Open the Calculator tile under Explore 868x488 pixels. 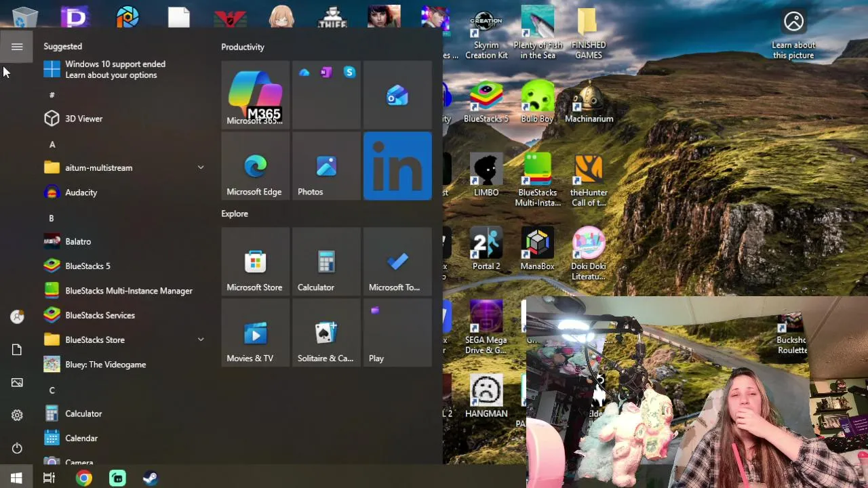click(326, 262)
